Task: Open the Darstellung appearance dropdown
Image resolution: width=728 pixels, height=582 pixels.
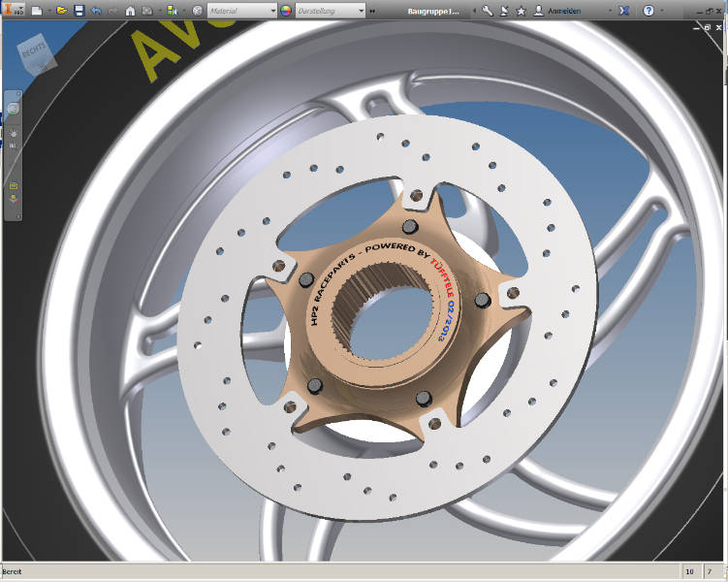Action: [x=331, y=11]
